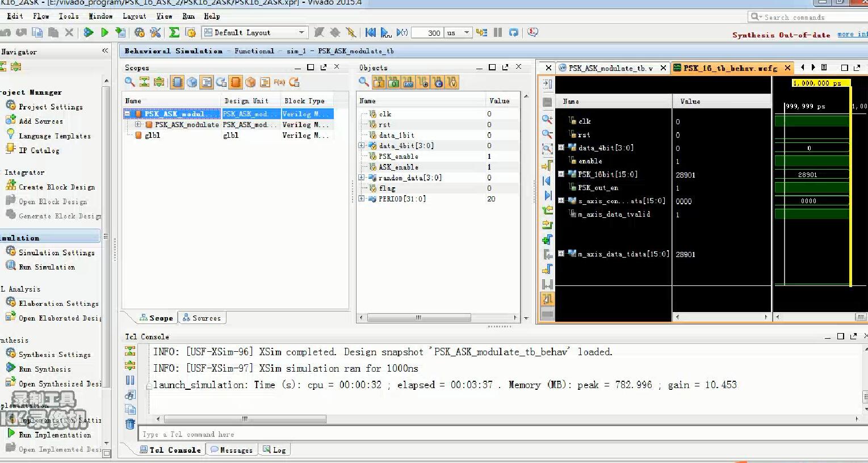Click Create Block Design
This screenshot has height=463, width=868.
coord(57,187)
